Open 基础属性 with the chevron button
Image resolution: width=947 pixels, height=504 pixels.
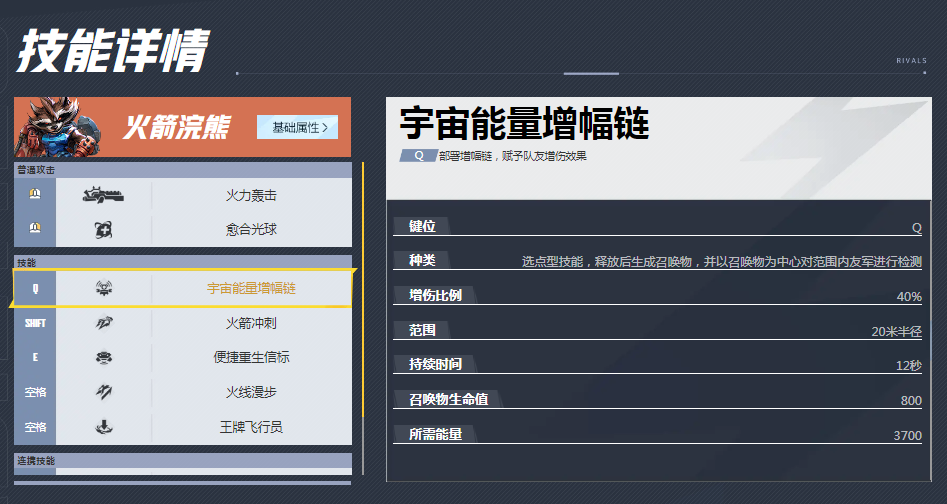(297, 128)
